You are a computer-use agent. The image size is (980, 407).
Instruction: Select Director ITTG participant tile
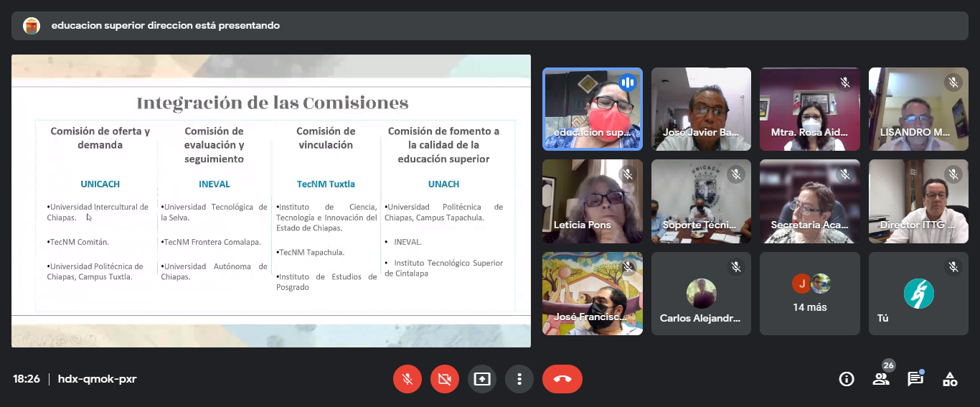(918, 201)
